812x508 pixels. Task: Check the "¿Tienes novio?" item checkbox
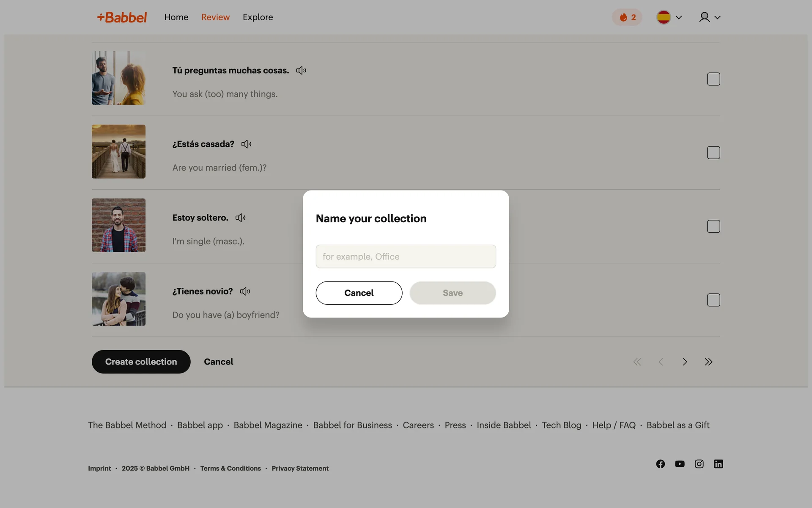tap(713, 300)
